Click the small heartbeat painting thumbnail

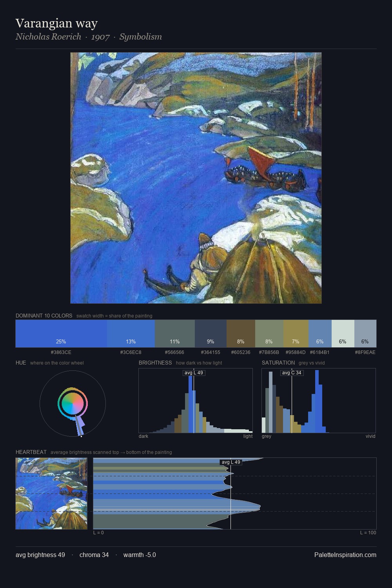point(51,494)
